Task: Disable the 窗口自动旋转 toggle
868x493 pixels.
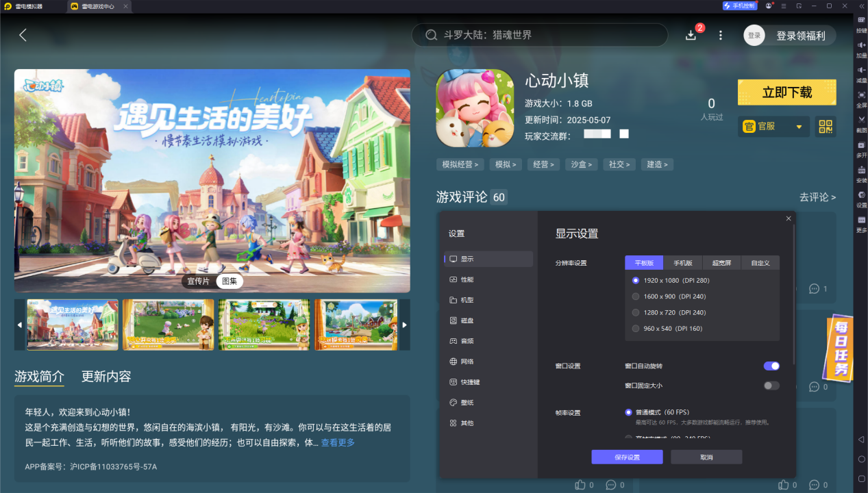Action: [x=771, y=366]
